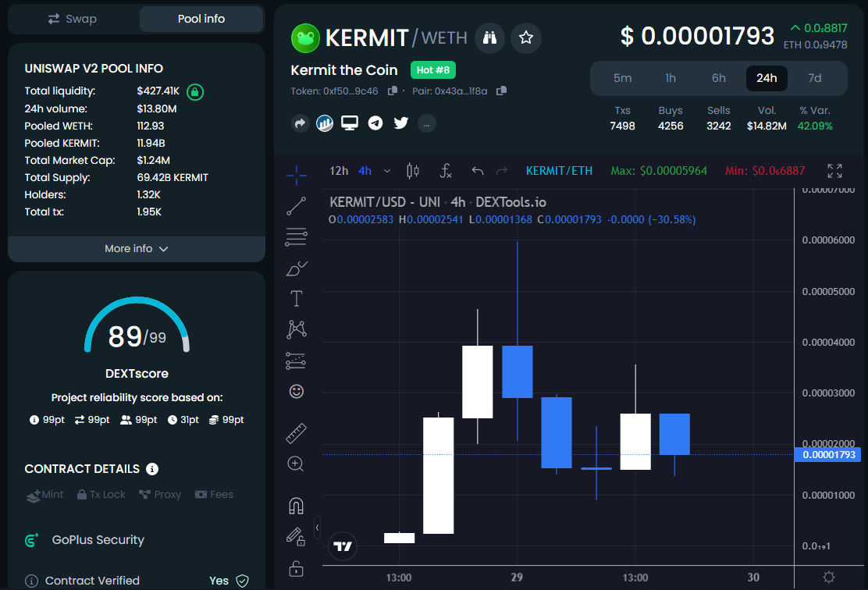Click the KERMIT frog token logo

[305, 38]
